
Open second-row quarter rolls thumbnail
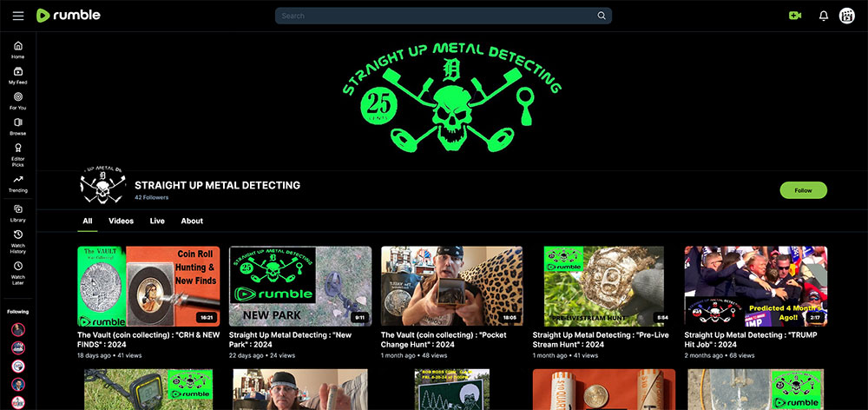click(603, 389)
